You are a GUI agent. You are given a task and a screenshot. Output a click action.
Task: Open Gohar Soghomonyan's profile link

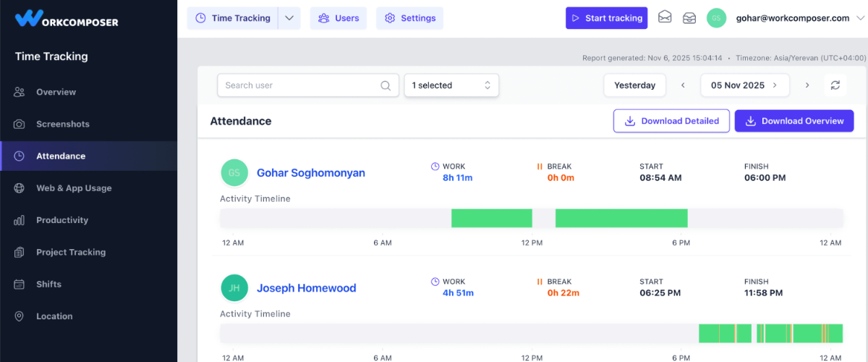point(311,173)
